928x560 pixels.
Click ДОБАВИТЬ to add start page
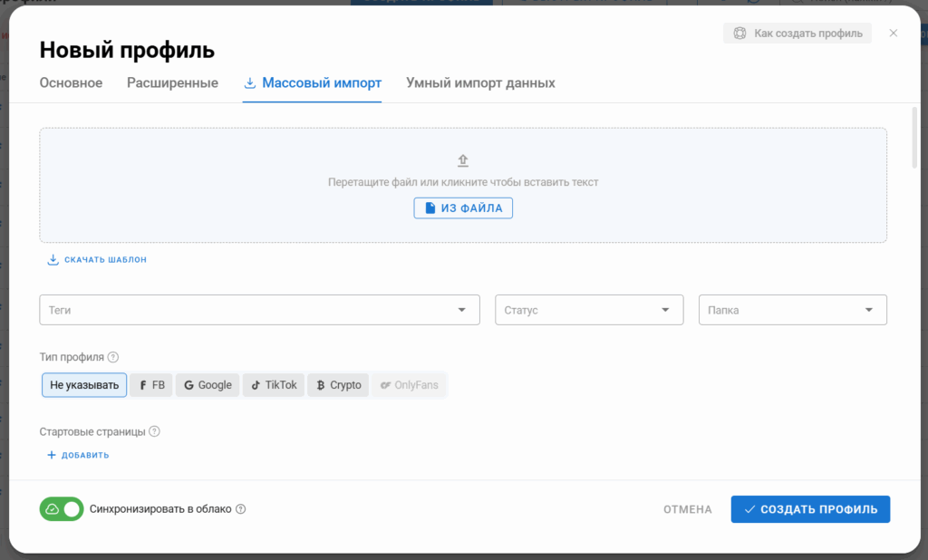(78, 455)
